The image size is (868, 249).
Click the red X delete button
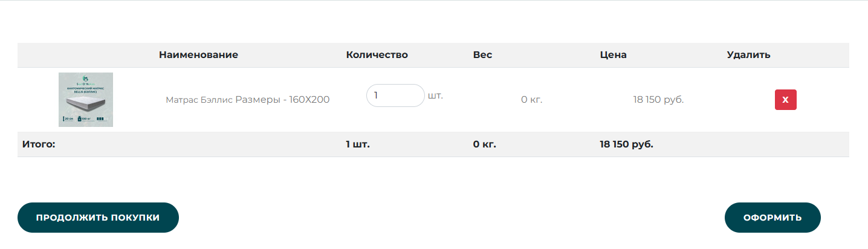785,100
